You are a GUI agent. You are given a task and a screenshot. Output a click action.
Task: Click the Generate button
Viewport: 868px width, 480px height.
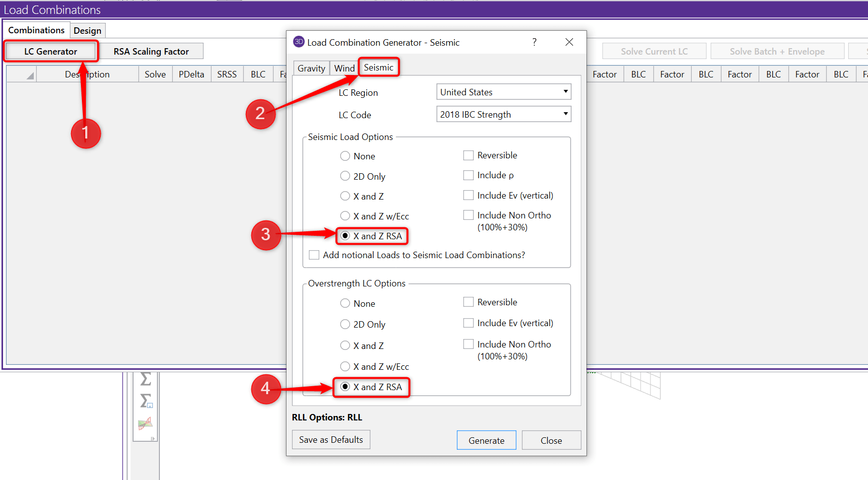486,440
